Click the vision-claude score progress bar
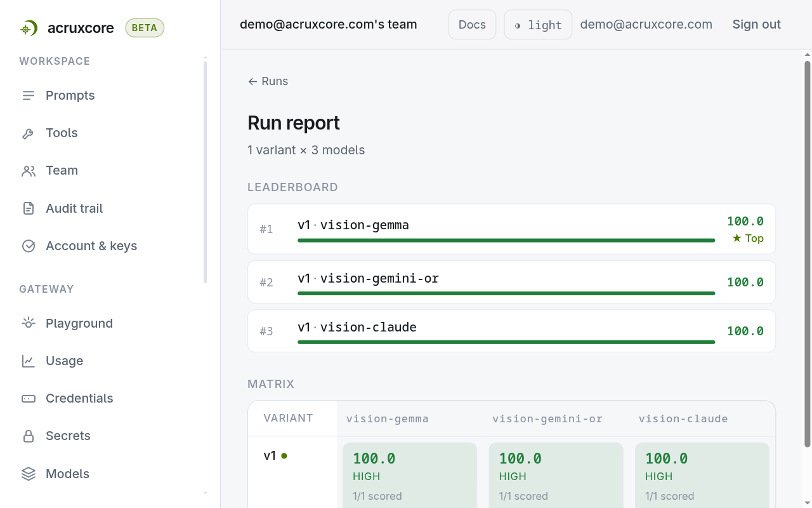 506,342
